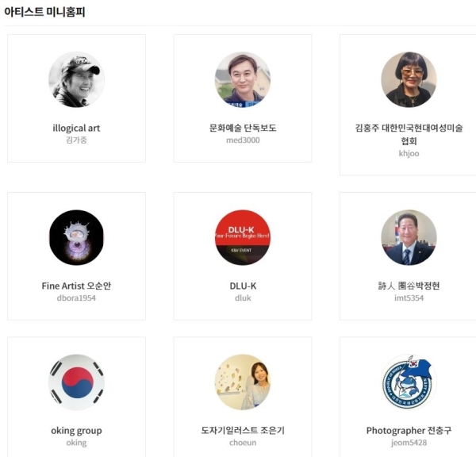476x457 pixels.
Task: Open the Fine Artist 오순안 splash artwork icon
Action: coord(76,237)
